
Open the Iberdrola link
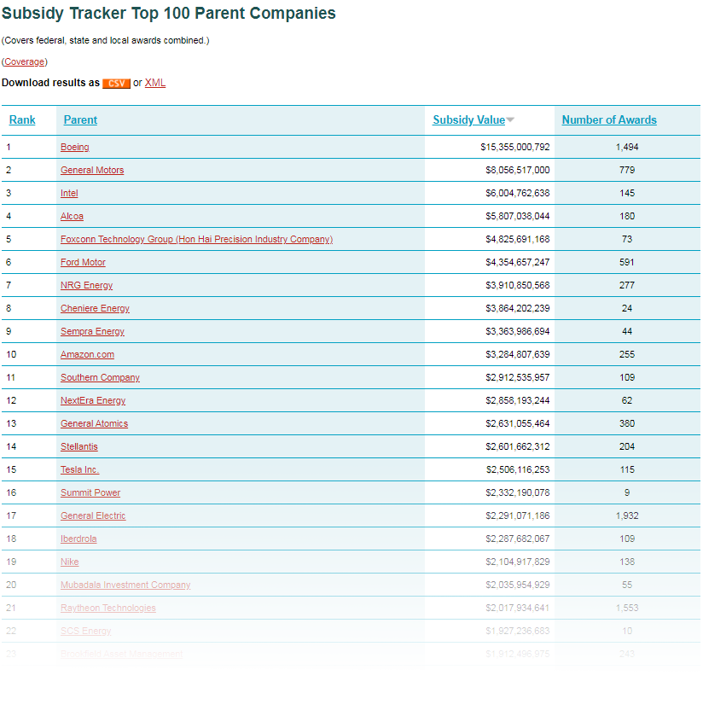point(78,539)
